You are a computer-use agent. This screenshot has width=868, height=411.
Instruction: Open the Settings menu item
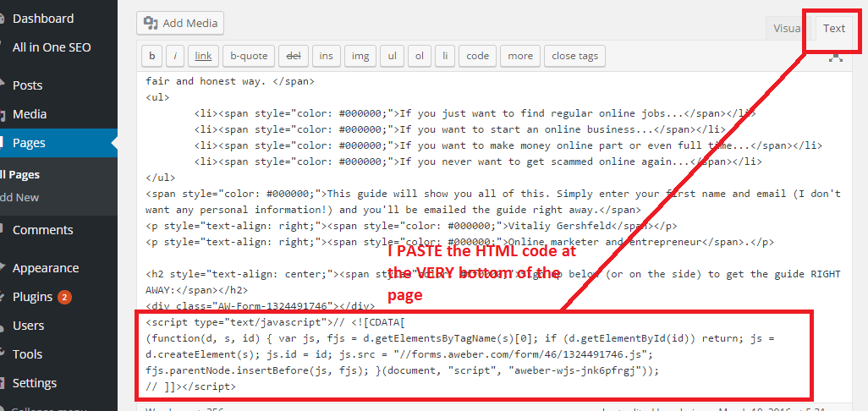(35, 383)
